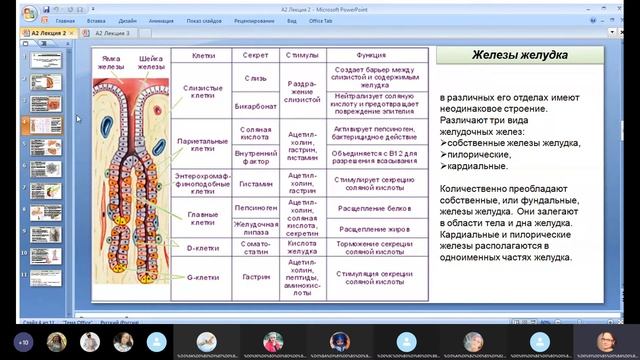Viewport: 640px width, 360px height.
Task: Click the Гистамин cell
Action: (x=256, y=184)
